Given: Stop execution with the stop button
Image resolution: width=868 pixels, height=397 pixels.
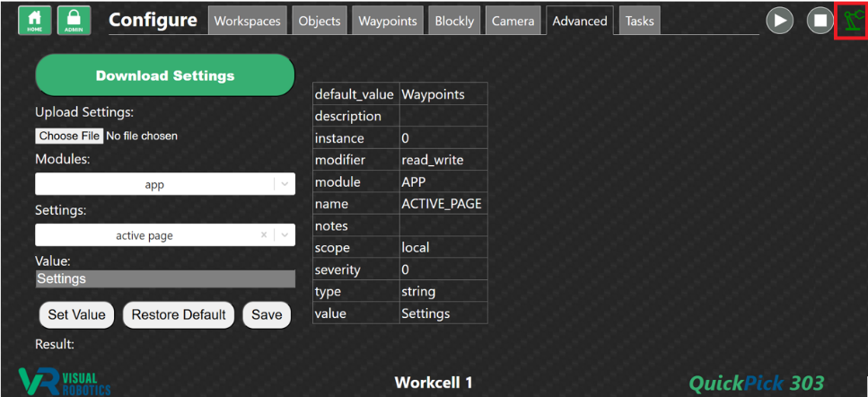Looking at the screenshot, I should click(820, 21).
